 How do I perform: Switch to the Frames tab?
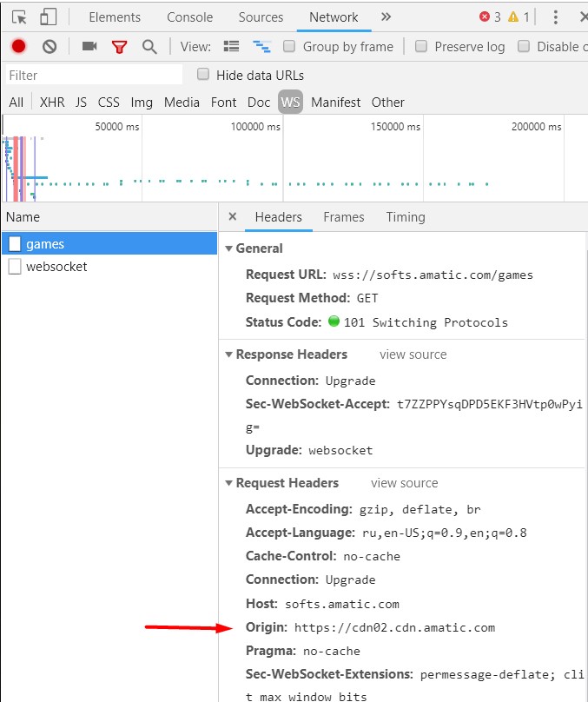(343, 217)
